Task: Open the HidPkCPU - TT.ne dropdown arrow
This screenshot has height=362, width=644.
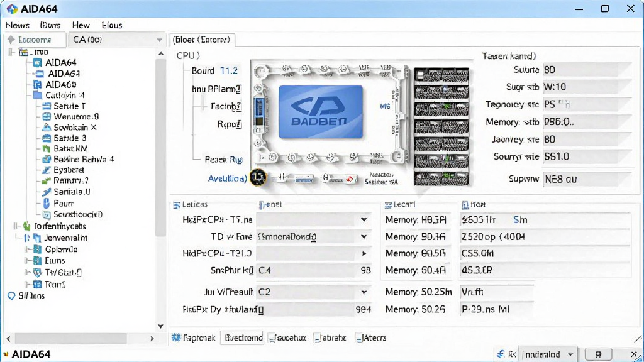Action: point(364,220)
